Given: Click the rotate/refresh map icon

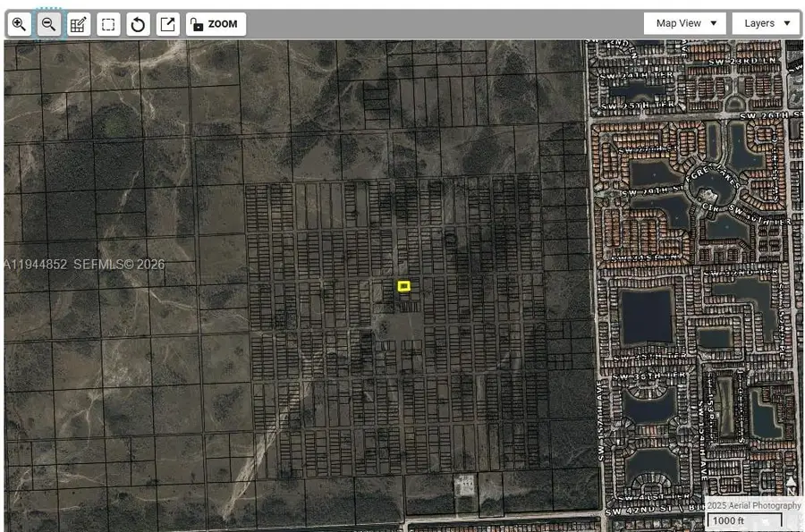Looking at the screenshot, I should (x=137, y=23).
